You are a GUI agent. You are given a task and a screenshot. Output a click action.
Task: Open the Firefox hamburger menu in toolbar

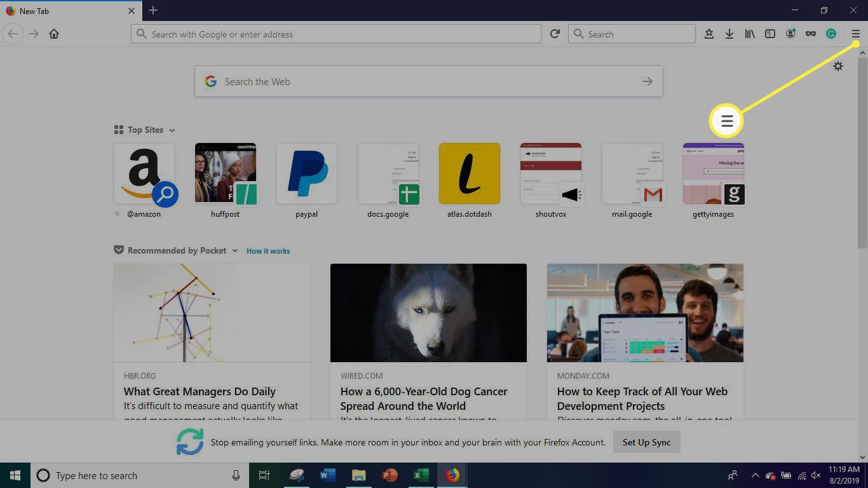click(856, 34)
